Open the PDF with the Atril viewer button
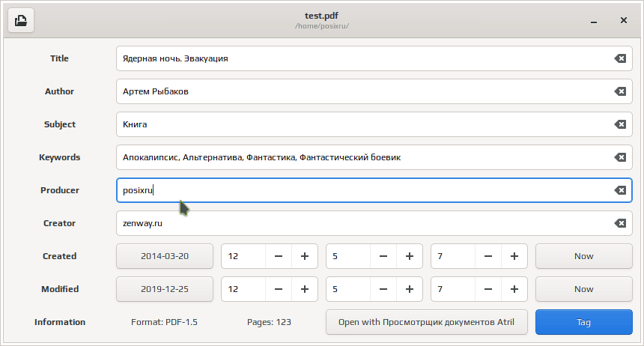This screenshot has width=644, height=346. [x=426, y=322]
